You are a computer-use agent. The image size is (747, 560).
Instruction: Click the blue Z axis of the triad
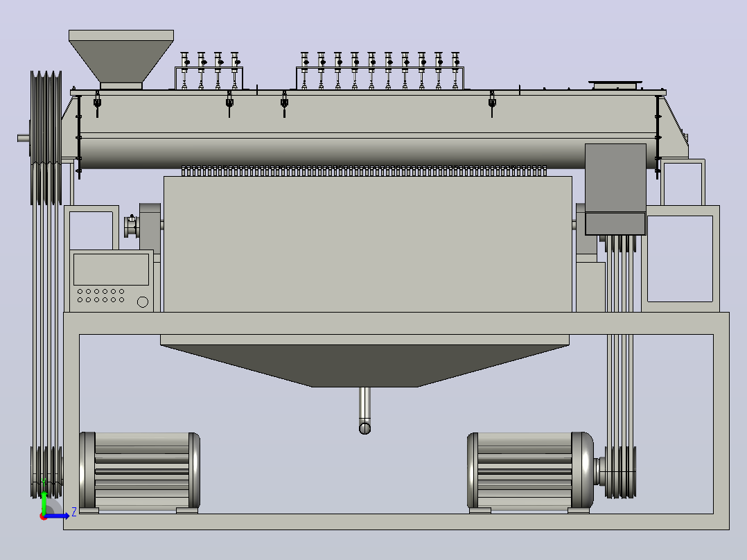[58, 516]
